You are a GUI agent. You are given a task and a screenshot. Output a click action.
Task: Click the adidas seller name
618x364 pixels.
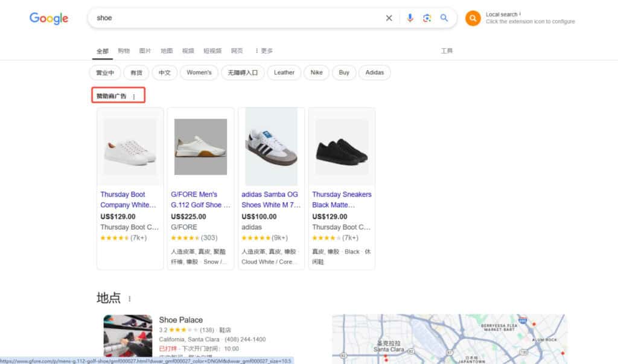click(x=252, y=227)
